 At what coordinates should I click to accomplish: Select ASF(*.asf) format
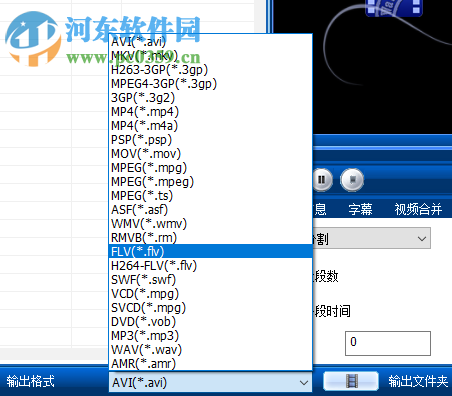pyautogui.click(x=210, y=210)
